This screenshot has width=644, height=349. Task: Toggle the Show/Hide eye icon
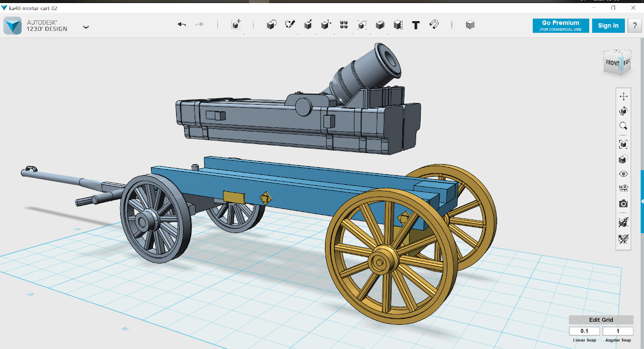623,174
